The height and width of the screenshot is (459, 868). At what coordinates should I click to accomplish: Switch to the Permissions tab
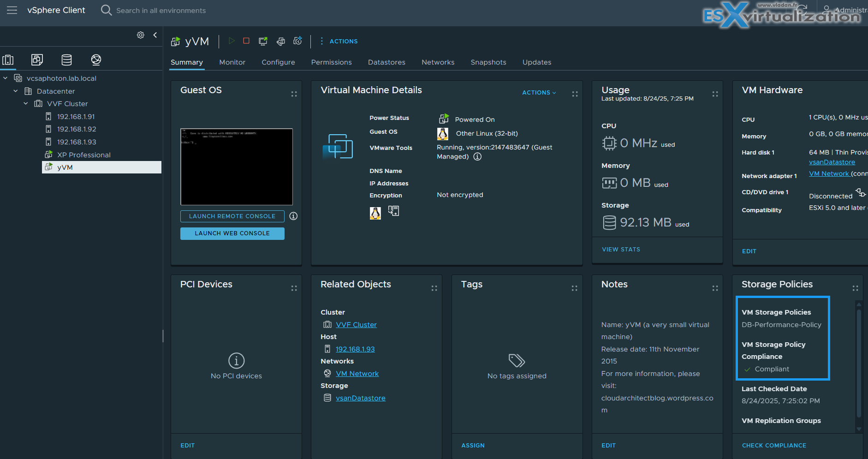click(x=331, y=62)
